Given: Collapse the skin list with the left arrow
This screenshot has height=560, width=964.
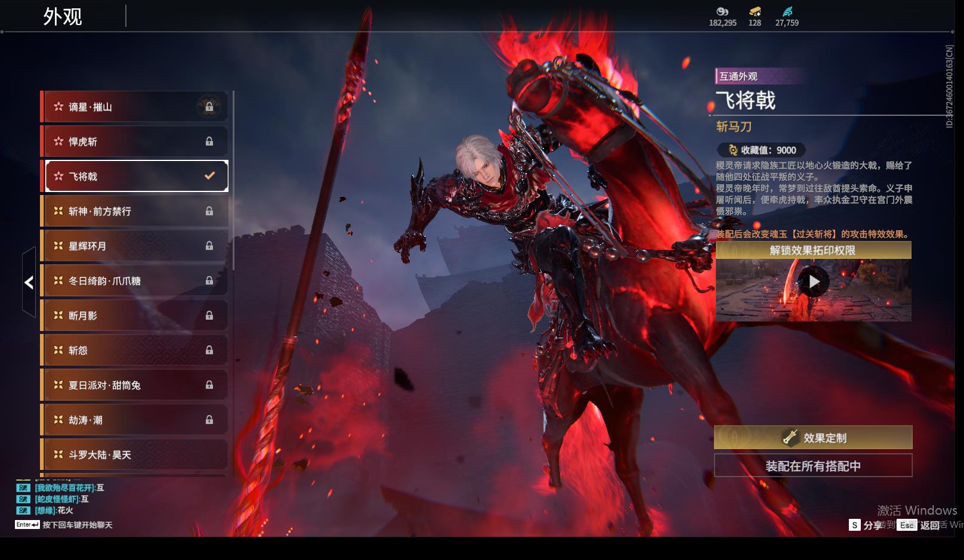Looking at the screenshot, I should 29,282.
